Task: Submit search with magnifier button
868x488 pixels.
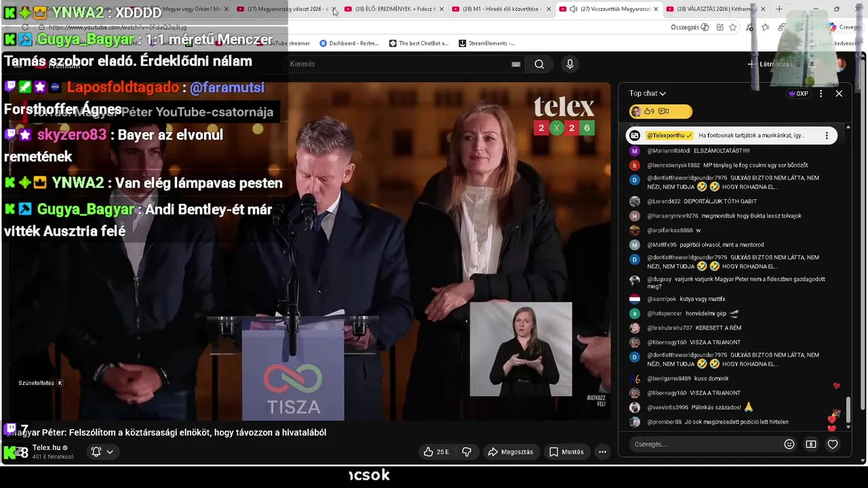Action: coord(539,64)
